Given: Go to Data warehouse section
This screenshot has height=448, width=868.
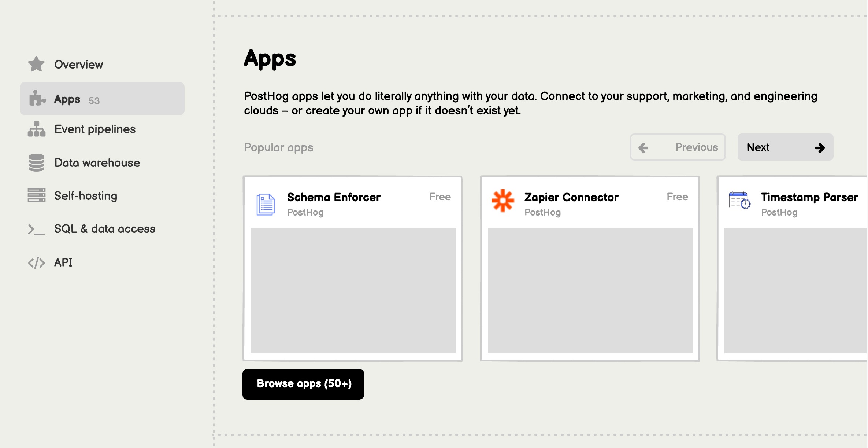Looking at the screenshot, I should (x=97, y=163).
